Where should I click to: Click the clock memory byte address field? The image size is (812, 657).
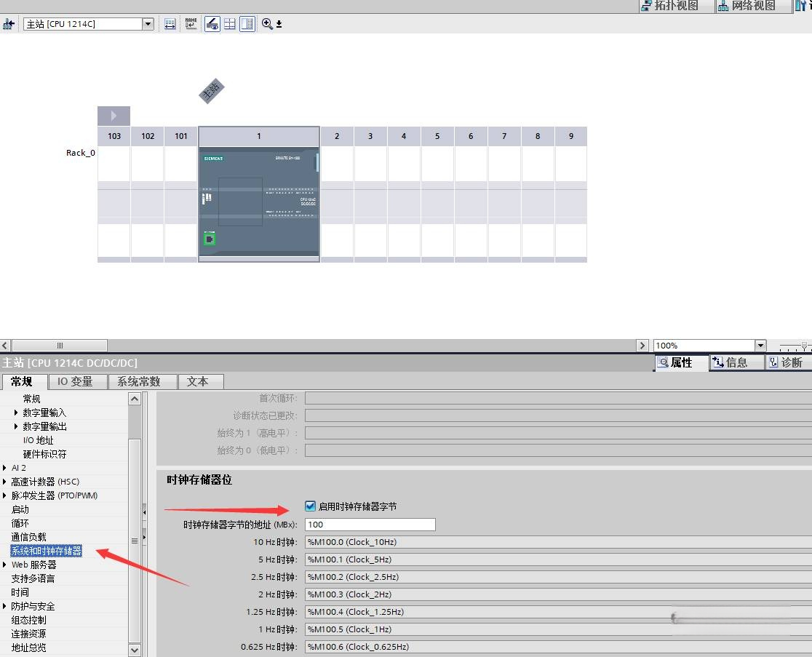pyautogui.click(x=370, y=525)
